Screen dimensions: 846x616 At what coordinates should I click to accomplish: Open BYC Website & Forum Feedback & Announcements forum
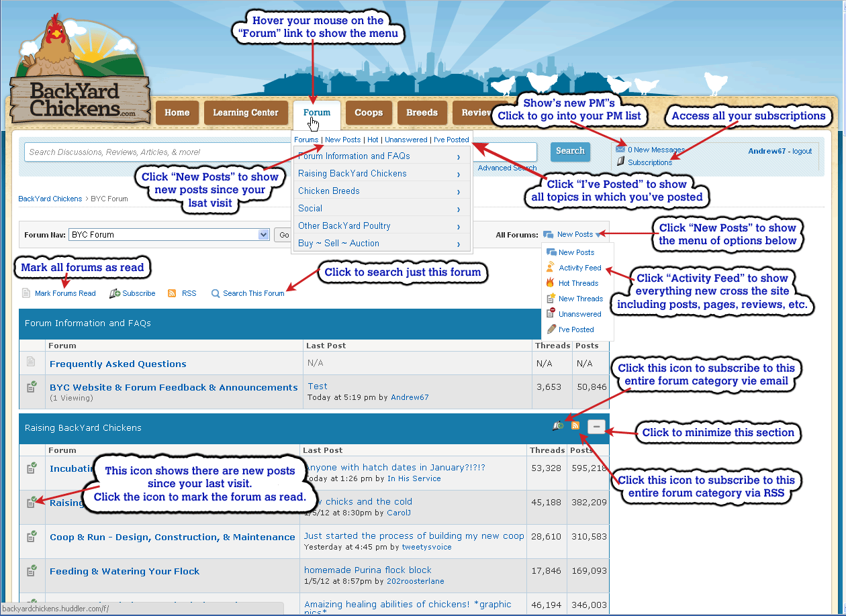174,387
